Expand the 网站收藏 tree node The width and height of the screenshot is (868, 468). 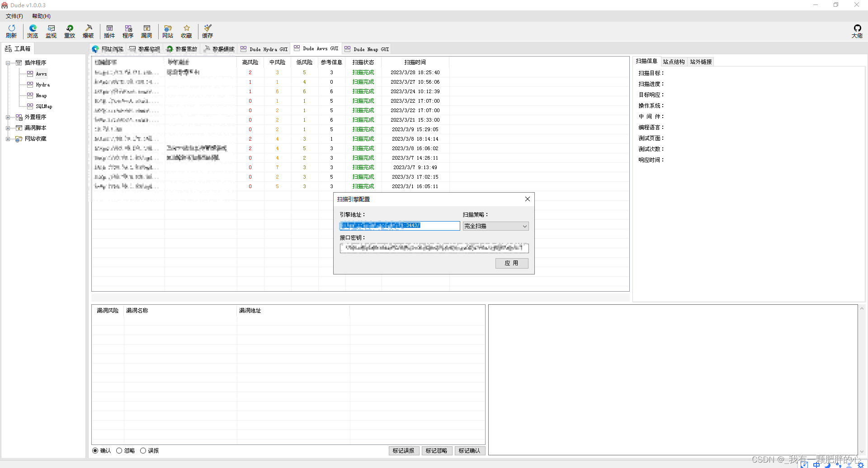pyautogui.click(x=8, y=139)
